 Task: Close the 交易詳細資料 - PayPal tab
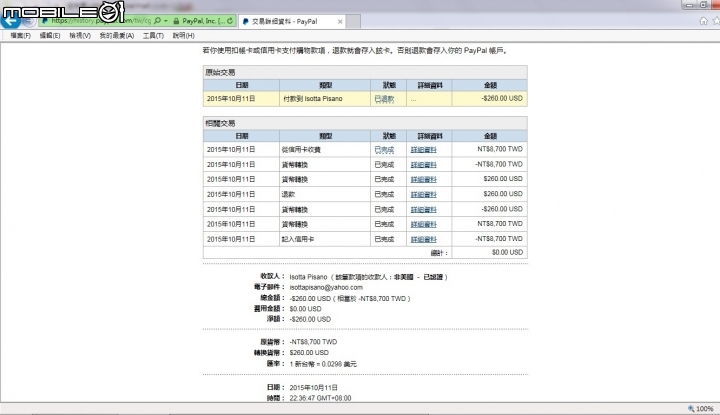click(x=340, y=22)
